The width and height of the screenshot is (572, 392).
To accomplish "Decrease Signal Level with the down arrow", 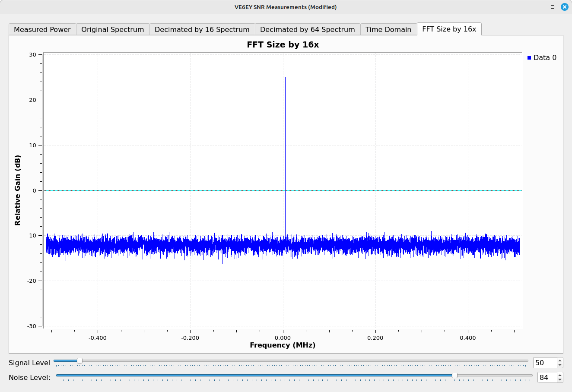I will pyautogui.click(x=560, y=365).
